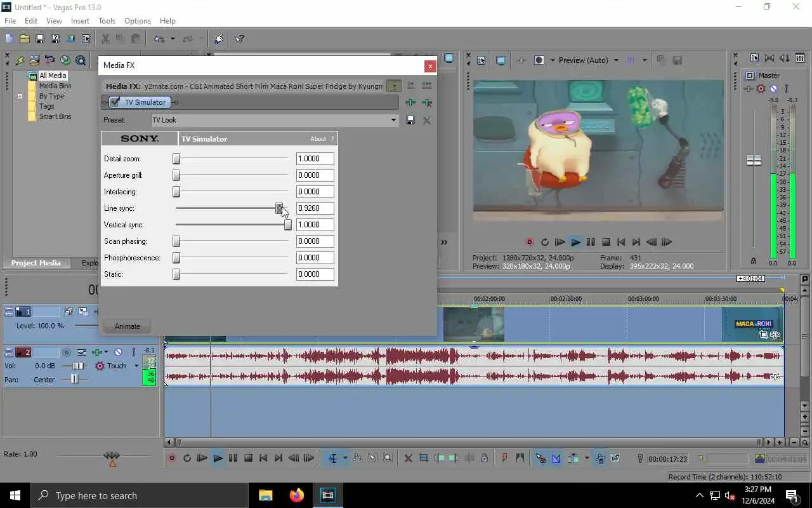Click the Split Screen View icon in preview

(539, 60)
